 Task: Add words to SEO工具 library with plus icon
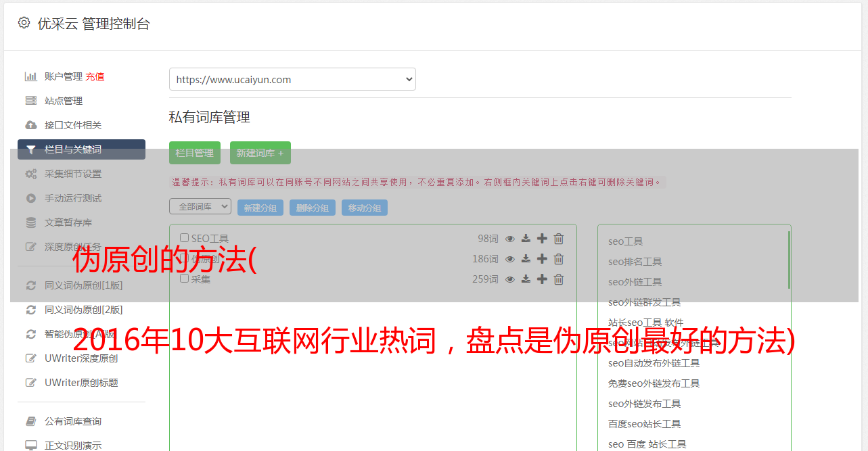[542, 239]
